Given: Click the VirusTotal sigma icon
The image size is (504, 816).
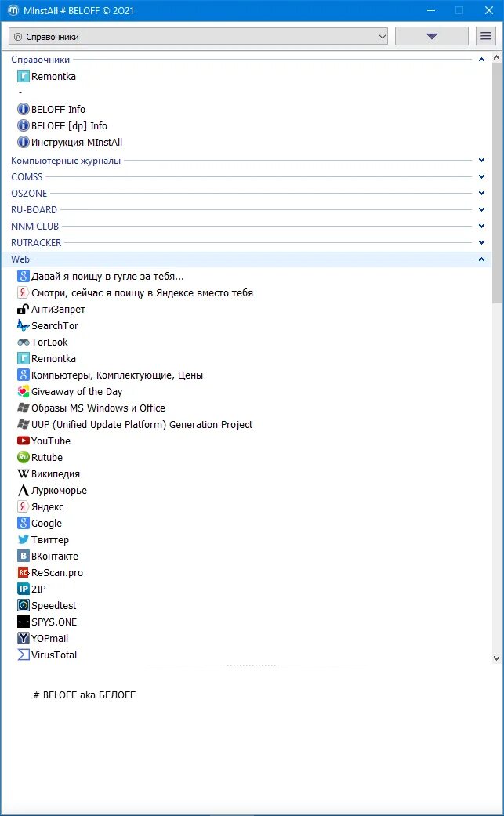Looking at the screenshot, I should (24, 655).
